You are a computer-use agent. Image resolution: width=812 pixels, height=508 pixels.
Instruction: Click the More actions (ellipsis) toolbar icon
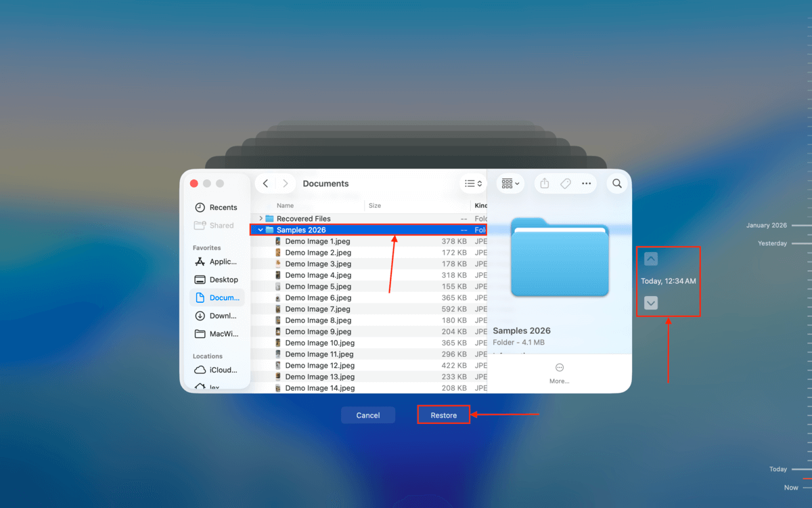[586, 183]
